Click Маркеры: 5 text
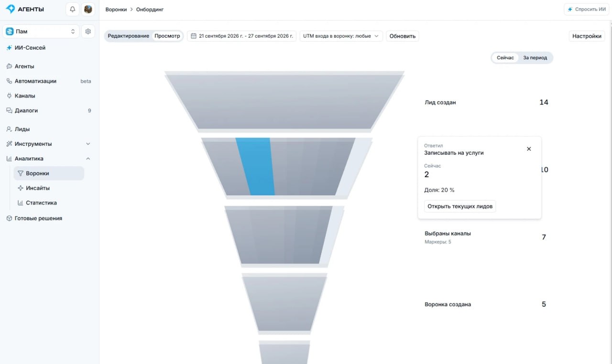Viewport: 612px width, 364px height. pos(437,242)
